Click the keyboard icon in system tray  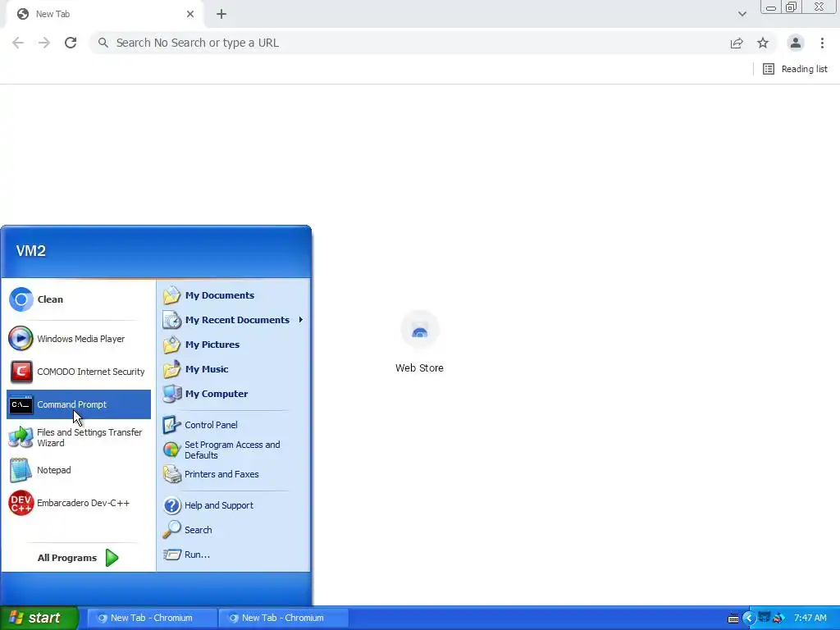click(x=733, y=619)
